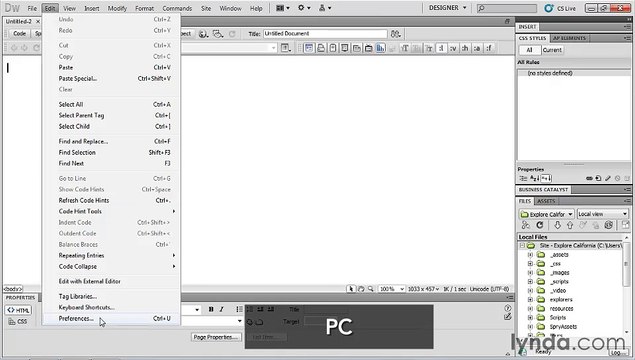635x360 pixels.
Task: Switch Properties inspector to CSS
Action: pyautogui.click(x=18, y=322)
